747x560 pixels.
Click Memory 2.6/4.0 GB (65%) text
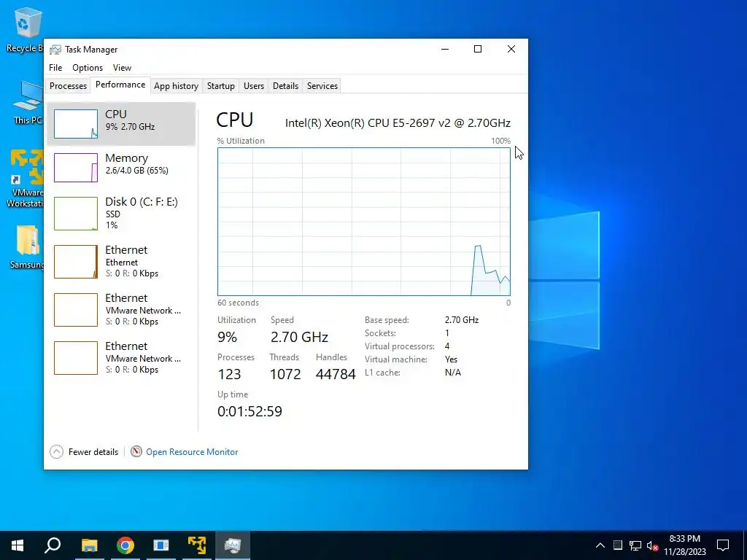[136, 171]
